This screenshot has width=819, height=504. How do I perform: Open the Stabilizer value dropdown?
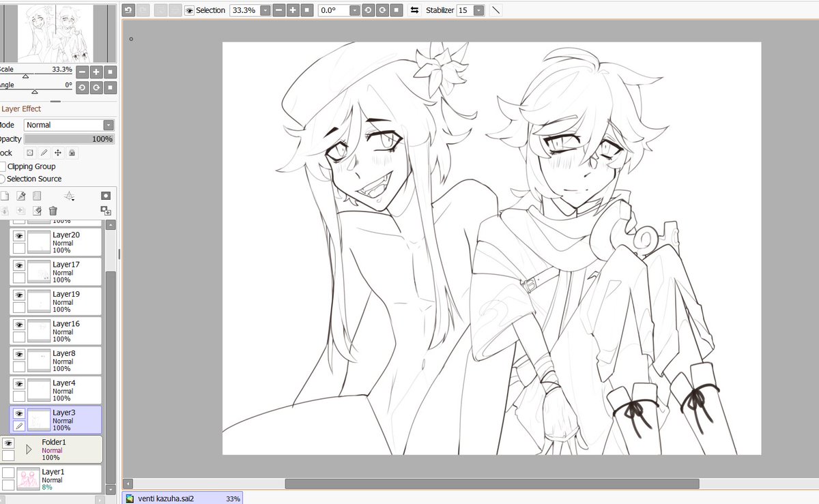(x=479, y=10)
